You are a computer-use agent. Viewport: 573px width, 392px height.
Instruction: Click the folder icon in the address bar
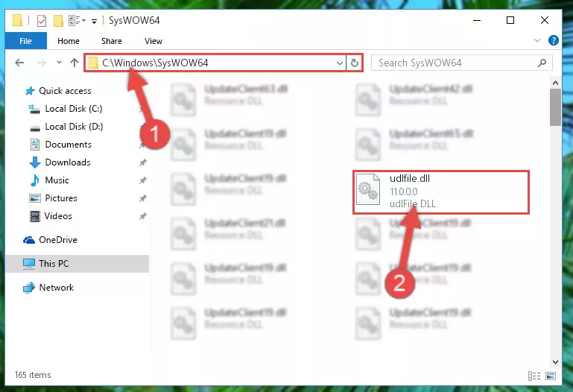(94, 63)
